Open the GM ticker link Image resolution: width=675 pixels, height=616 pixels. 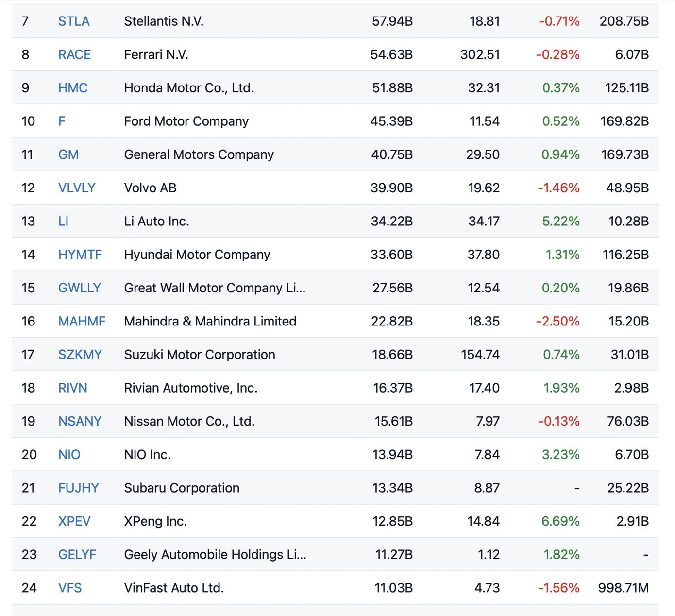tap(68, 154)
